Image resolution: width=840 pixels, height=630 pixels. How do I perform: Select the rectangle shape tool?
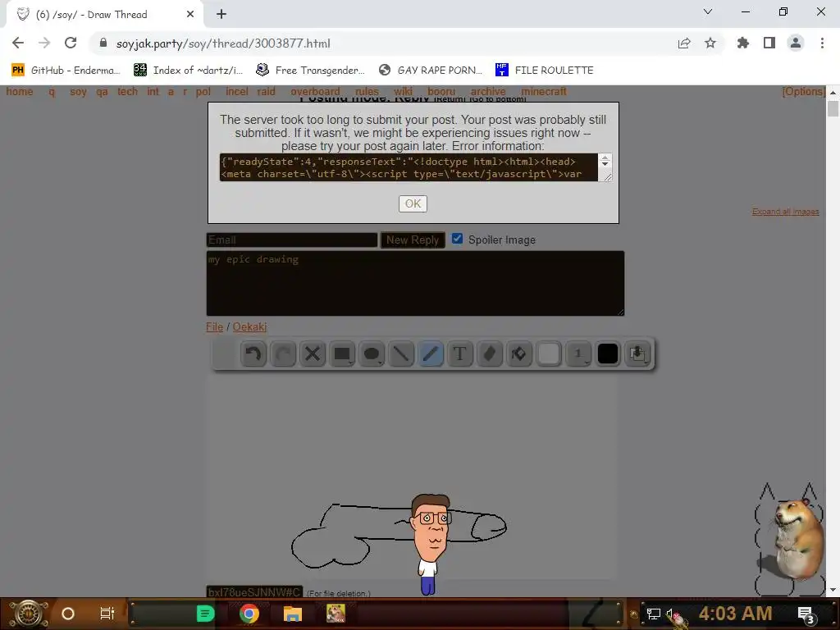342,354
